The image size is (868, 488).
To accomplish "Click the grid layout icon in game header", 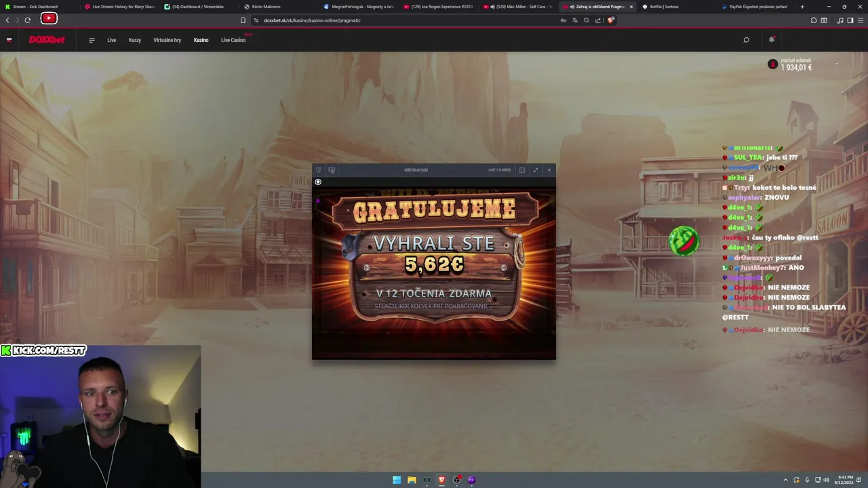I will [x=522, y=170].
